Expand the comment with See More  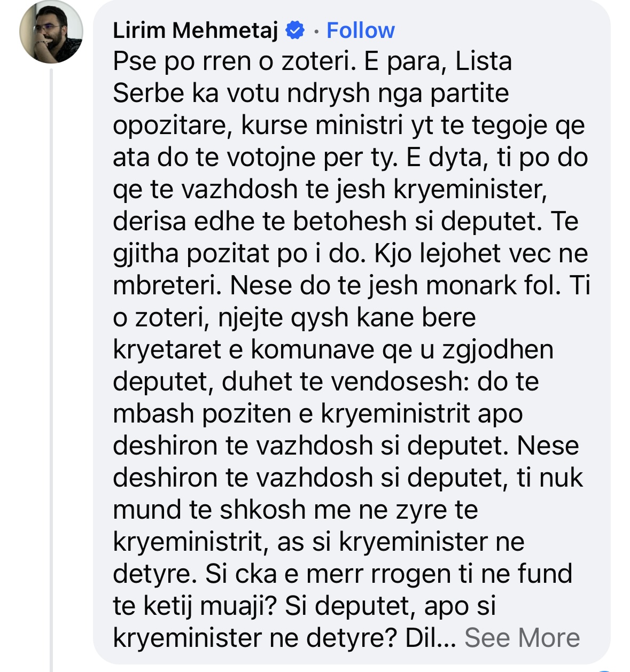pos(522,638)
